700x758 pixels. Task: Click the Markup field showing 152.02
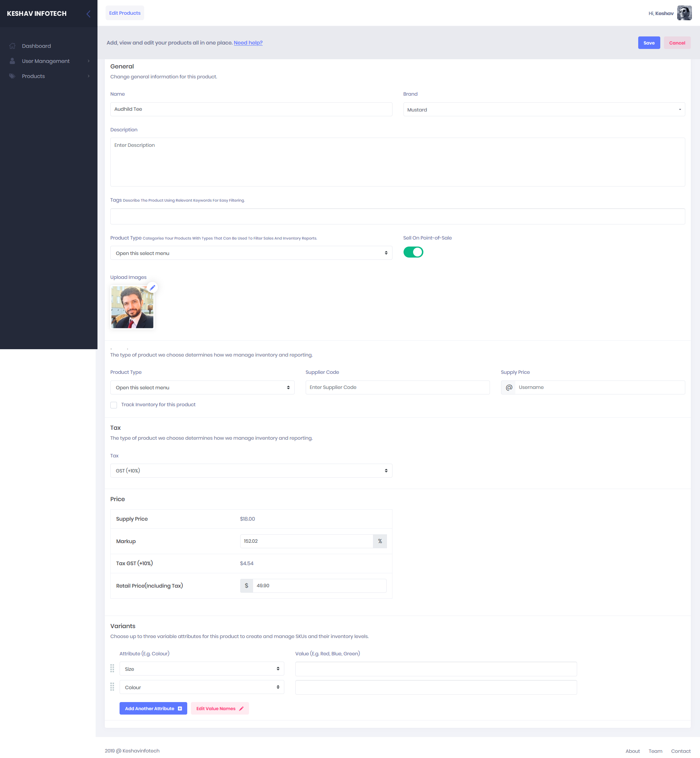306,541
